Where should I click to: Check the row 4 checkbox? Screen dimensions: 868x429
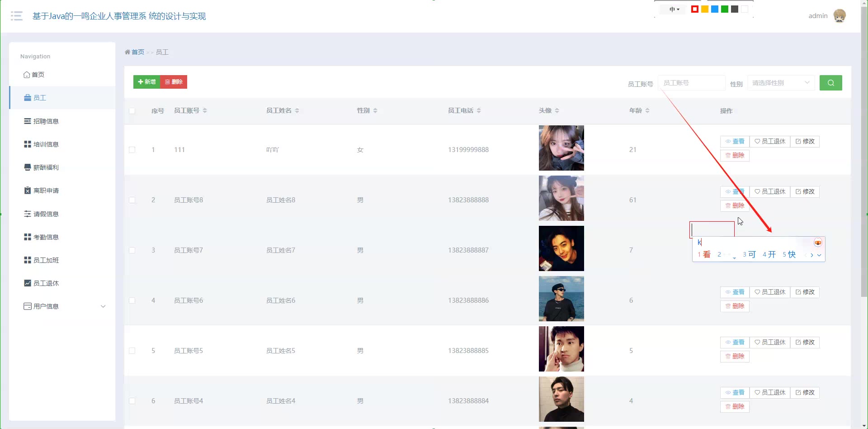point(132,300)
